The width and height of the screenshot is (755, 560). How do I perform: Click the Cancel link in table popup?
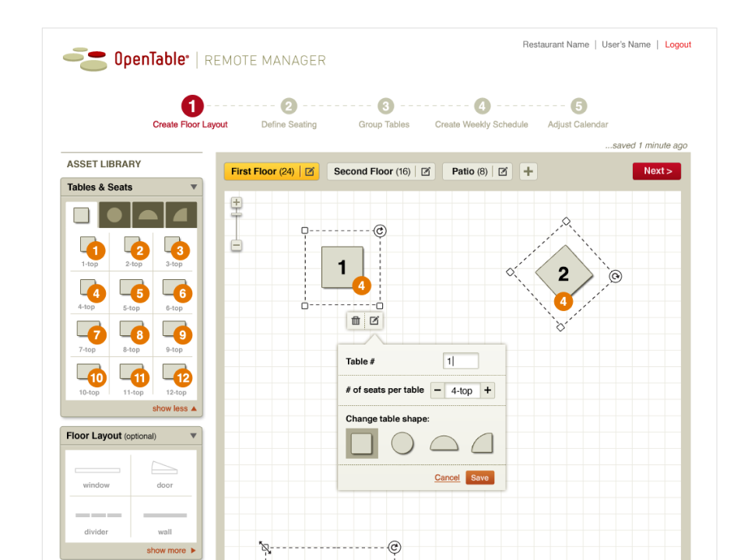(447, 478)
